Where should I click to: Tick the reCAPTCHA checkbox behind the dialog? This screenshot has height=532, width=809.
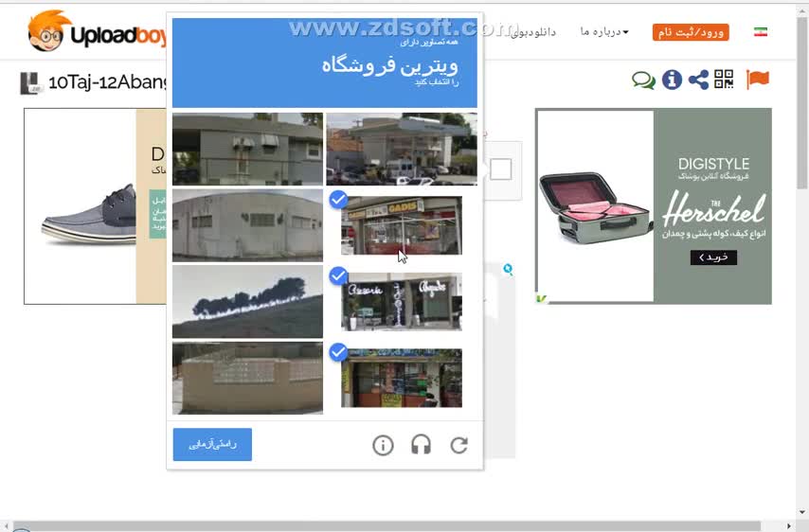tap(500, 169)
